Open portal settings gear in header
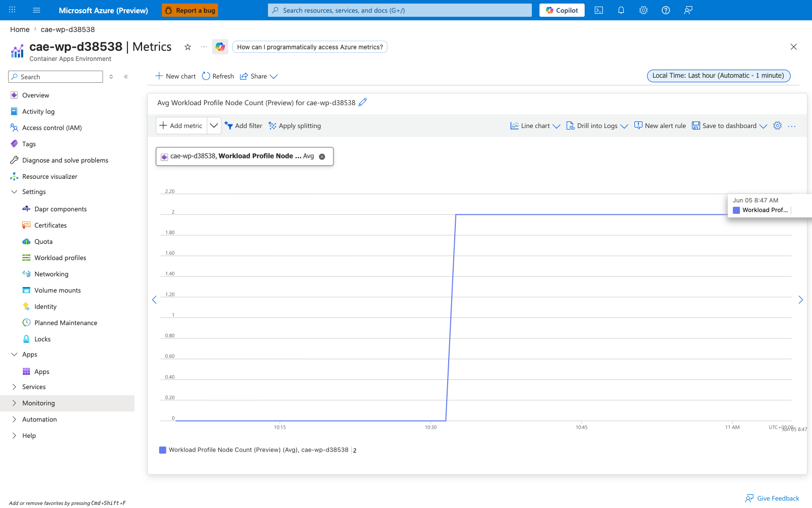Image resolution: width=812 pixels, height=508 pixels. [644, 10]
